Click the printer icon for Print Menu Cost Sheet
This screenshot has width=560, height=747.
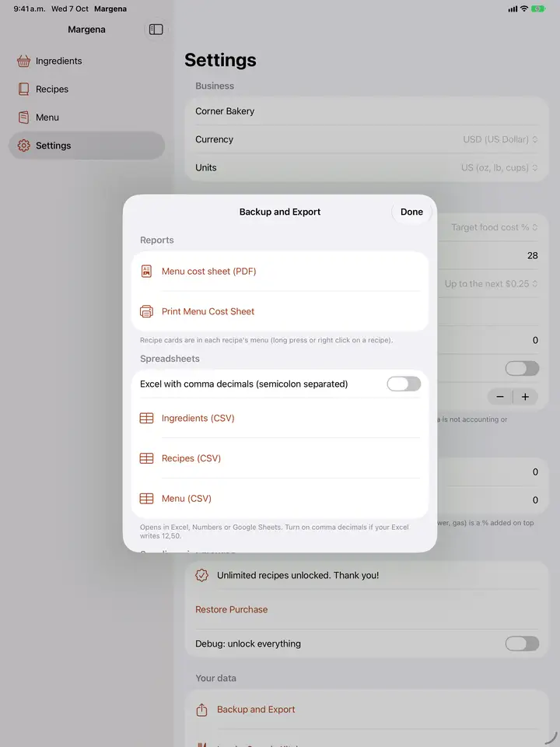tap(146, 311)
